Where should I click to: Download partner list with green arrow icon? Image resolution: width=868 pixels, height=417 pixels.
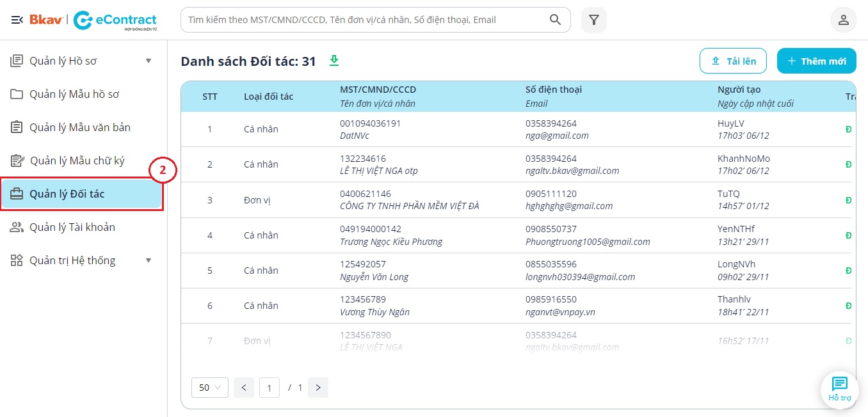click(x=334, y=61)
